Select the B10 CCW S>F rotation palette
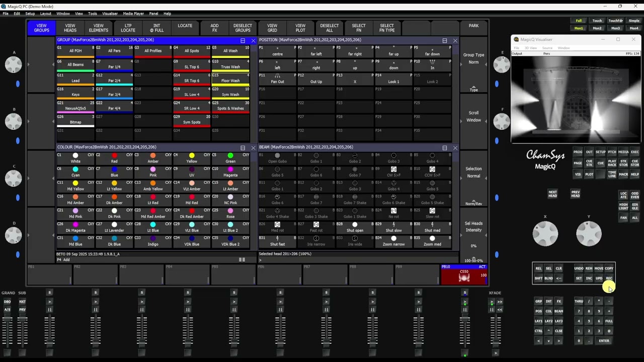Viewport: 644px width, 362px height. point(432,172)
